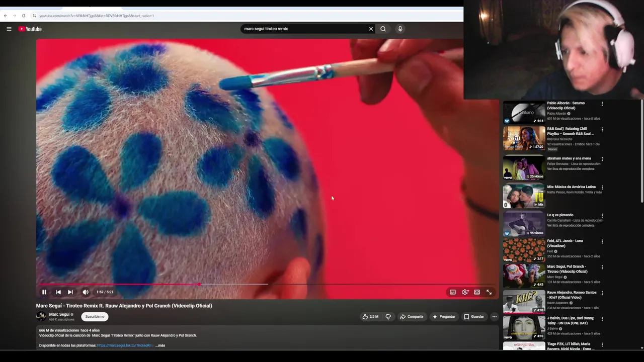Click the browser address bar URL

[97, 16]
